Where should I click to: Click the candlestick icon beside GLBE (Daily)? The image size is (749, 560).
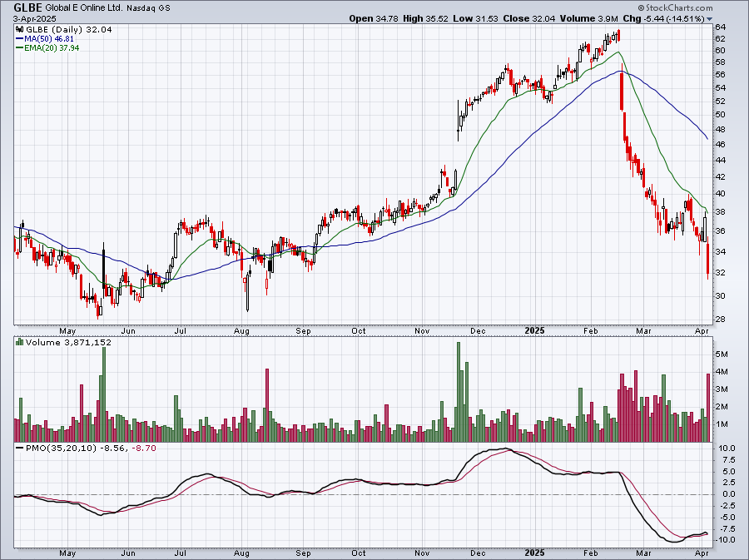pos(20,28)
